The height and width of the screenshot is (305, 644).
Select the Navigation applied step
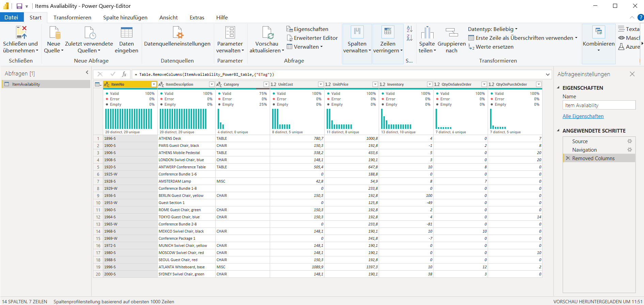tap(584, 150)
